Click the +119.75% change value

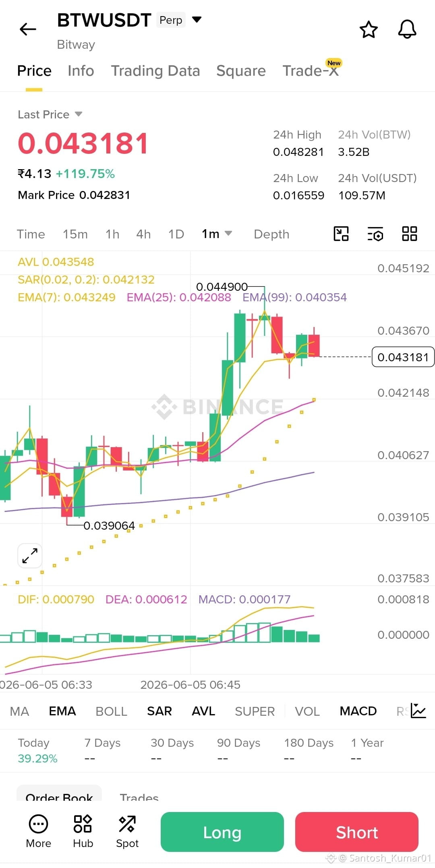tap(85, 174)
